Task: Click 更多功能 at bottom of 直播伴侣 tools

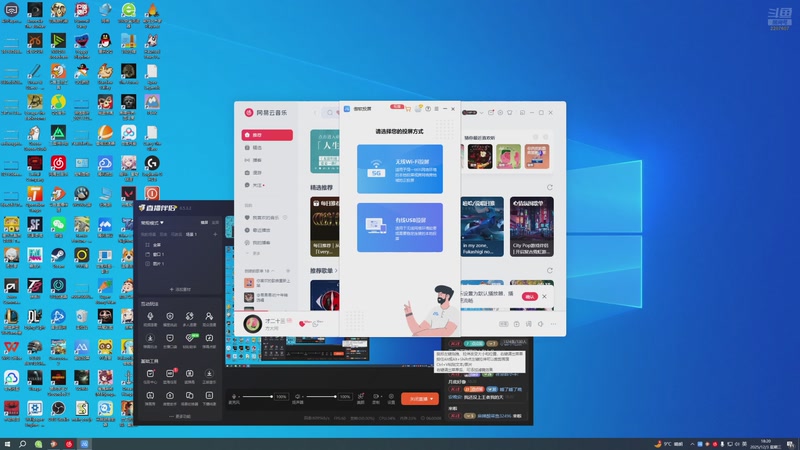Action: (180, 416)
